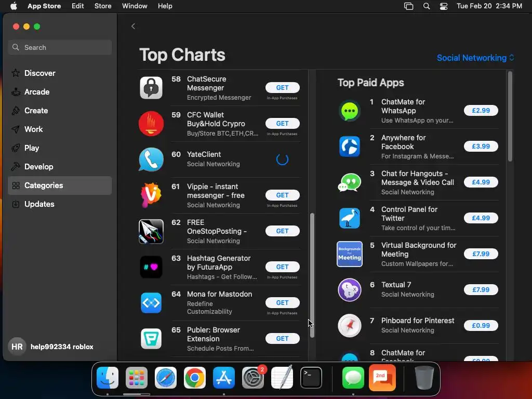Get ChatSecure Messenger
Screen dimensions: 532x399
pyautogui.click(x=282, y=87)
